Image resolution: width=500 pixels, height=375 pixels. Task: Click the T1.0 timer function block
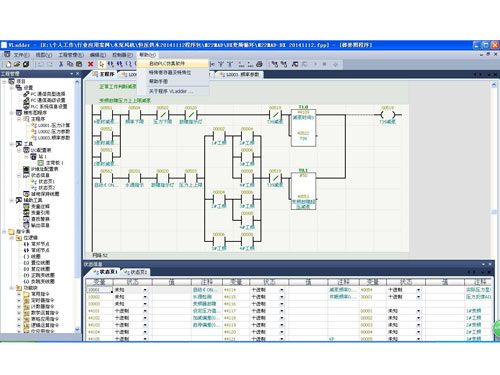pos(303,127)
